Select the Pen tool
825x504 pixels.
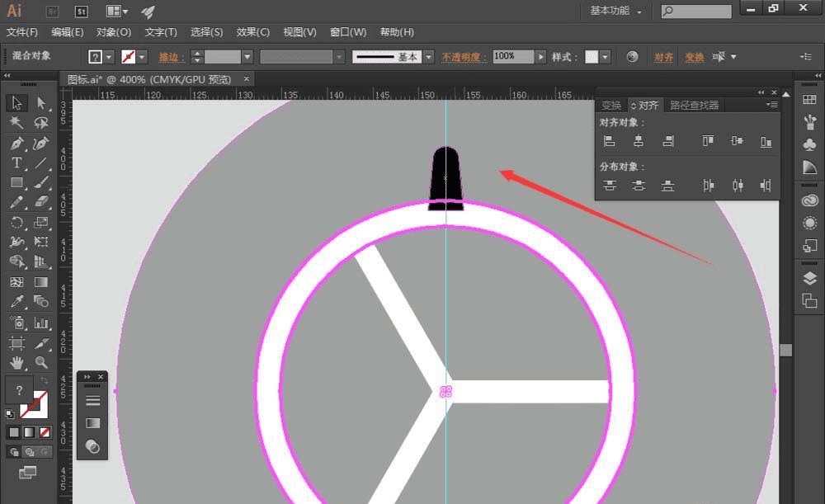[x=16, y=143]
